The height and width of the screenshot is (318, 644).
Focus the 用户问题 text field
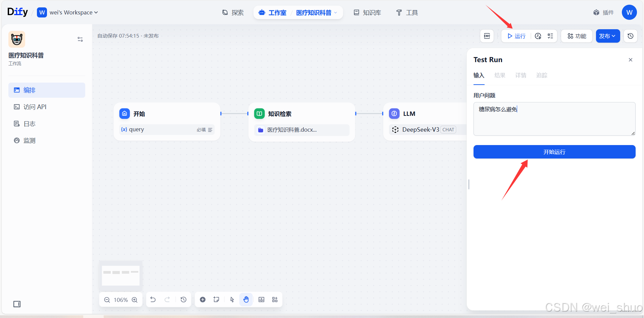tap(554, 119)
